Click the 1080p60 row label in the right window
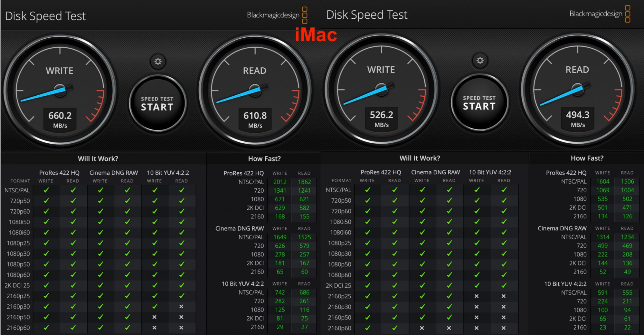This screenshot has height=335, width=644. point(340,275)
